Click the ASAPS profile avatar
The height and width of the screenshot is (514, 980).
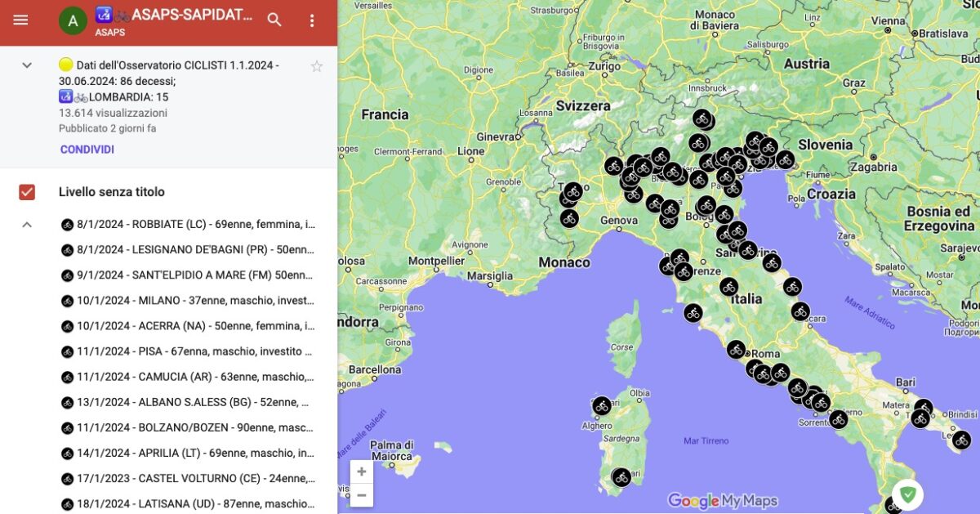click(x=73, y=20)
